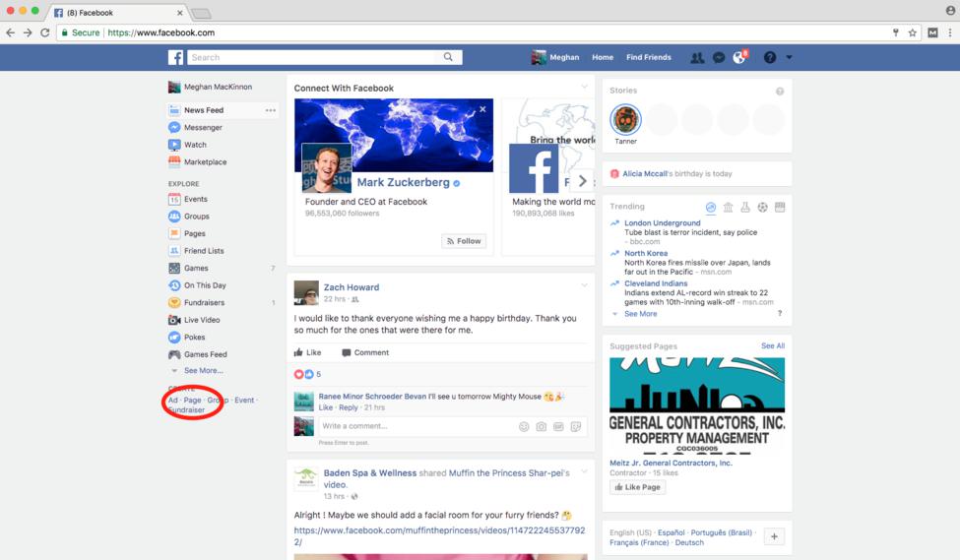Close Mark Zuckerberg suggestion card
The image size is (960, 560).
(483, 109)
